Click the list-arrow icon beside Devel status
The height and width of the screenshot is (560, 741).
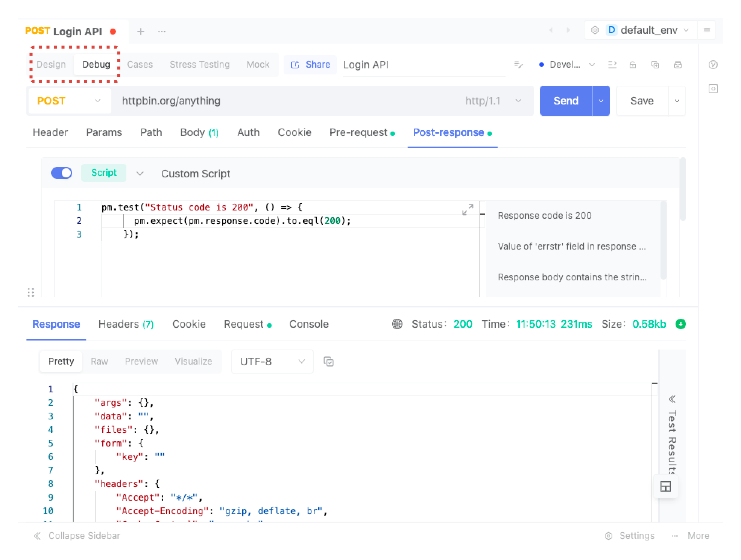tap(612, 65)
